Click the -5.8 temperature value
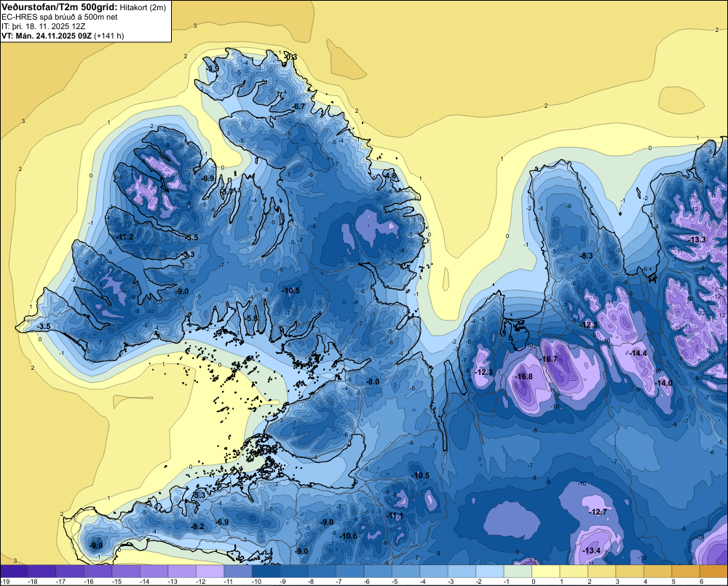 [252, 318]
